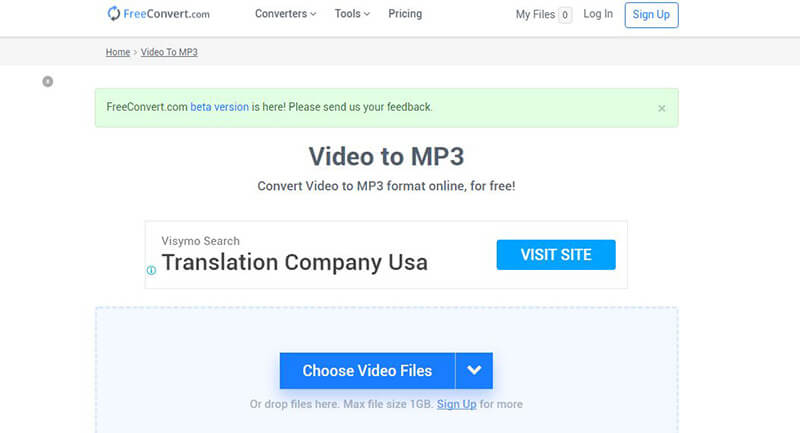800x433 pixels.
Task: Open the beta version link
Action: 219,107
